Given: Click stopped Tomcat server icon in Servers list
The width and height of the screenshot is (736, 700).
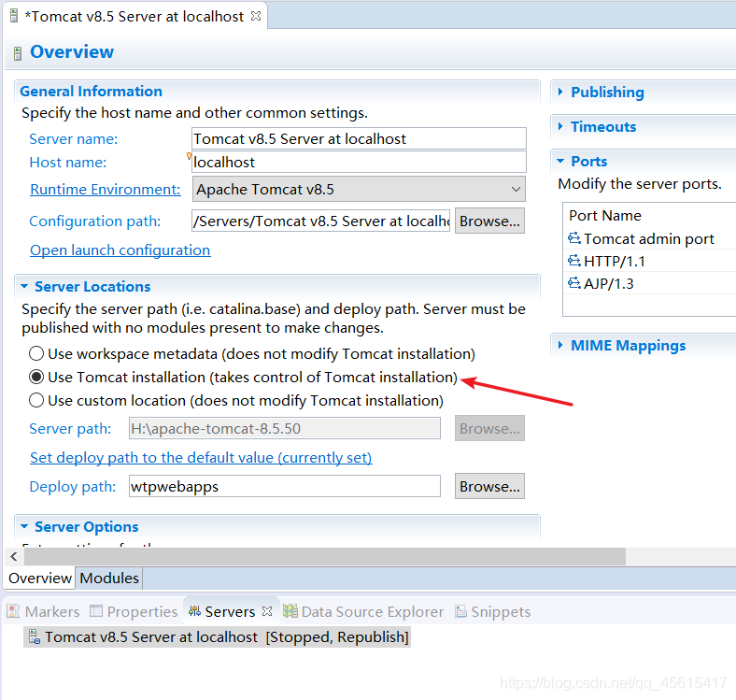Looking at the screenshot, I should [x=35, y=637].
